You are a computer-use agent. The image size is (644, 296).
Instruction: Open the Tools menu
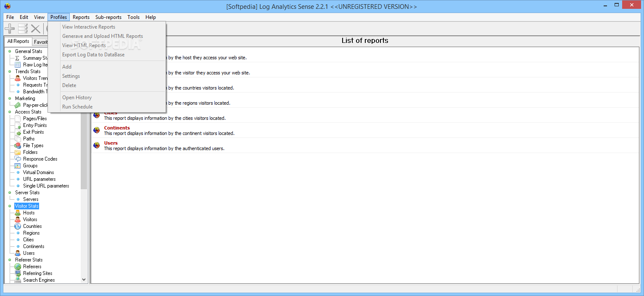[x=134, y=17]
